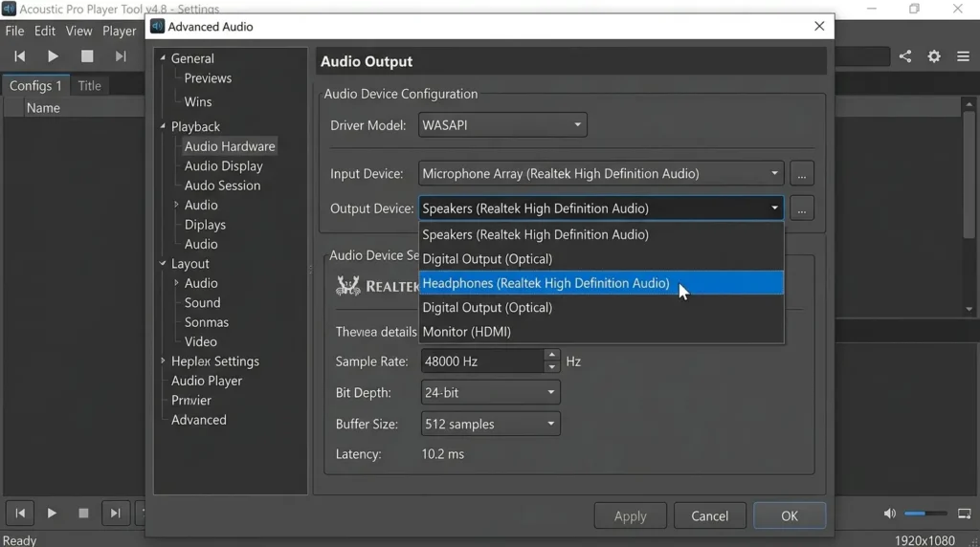Select second Digital Output (Optical) option below Headphones
The height and width of the screenshot is (547, 980).
click(601, 307)
